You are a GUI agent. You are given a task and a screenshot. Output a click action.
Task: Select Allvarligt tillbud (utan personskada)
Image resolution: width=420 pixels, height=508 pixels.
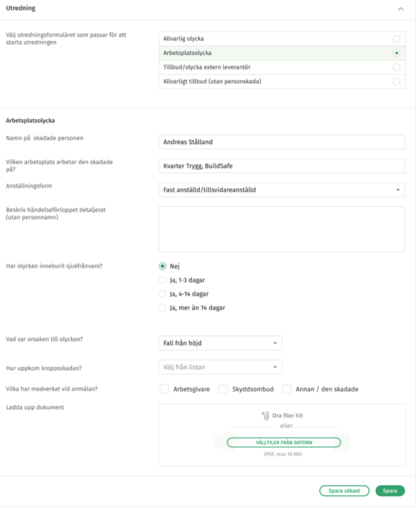pyautogui.click(x=396, y=81)
